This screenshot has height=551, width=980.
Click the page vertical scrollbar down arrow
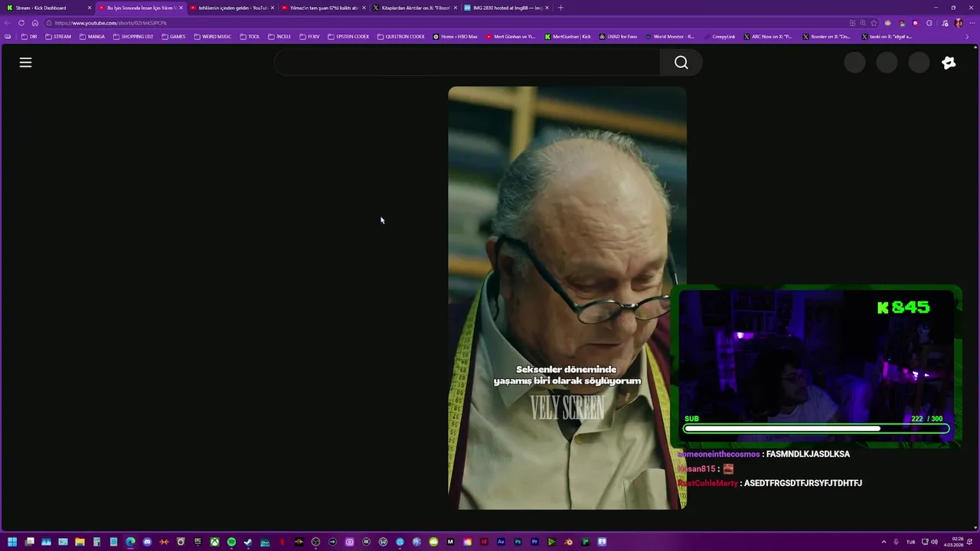(x=975, y=527)
